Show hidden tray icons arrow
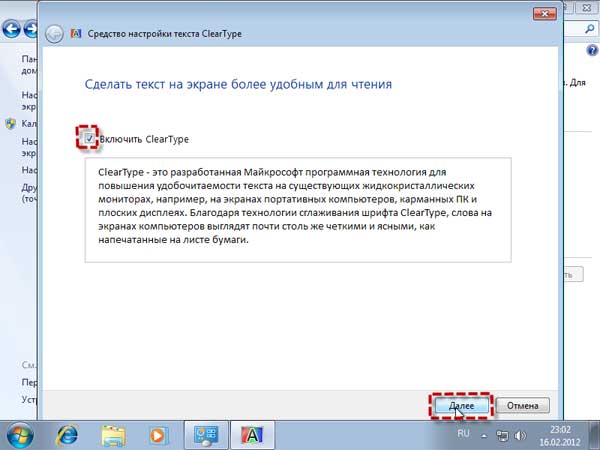Screen dimensions: 600x450 click(x=484, y=435)
